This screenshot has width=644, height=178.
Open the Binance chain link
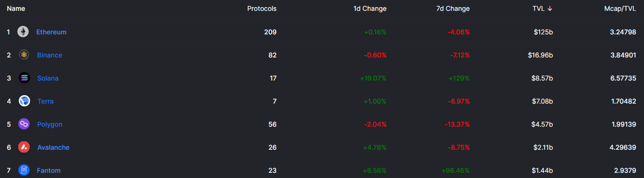(x=50, y=55)
